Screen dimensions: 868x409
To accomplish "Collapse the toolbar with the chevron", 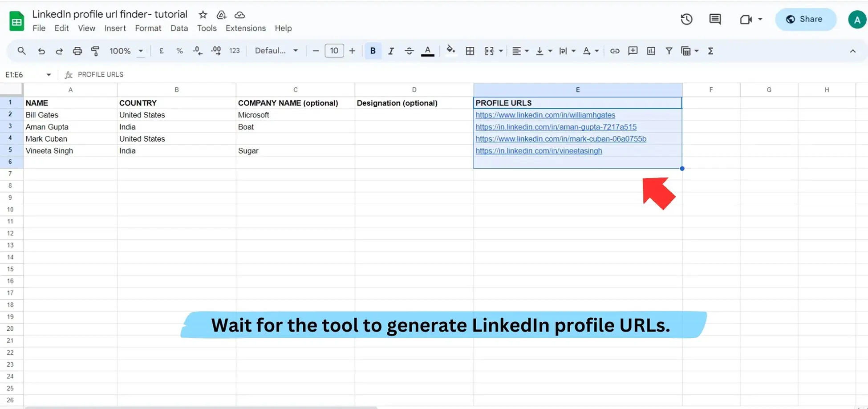I will pyautogui.click(x=852, y=51).
